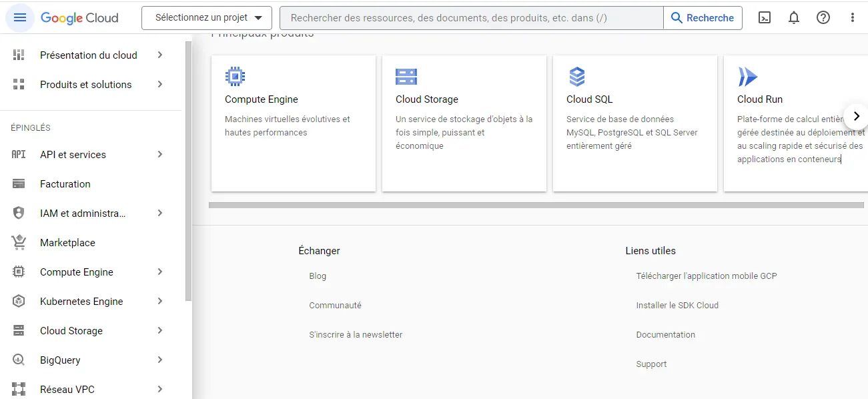
Task: Click the Cloud Storage sidebar icon
Action: (x=19, y=331)
